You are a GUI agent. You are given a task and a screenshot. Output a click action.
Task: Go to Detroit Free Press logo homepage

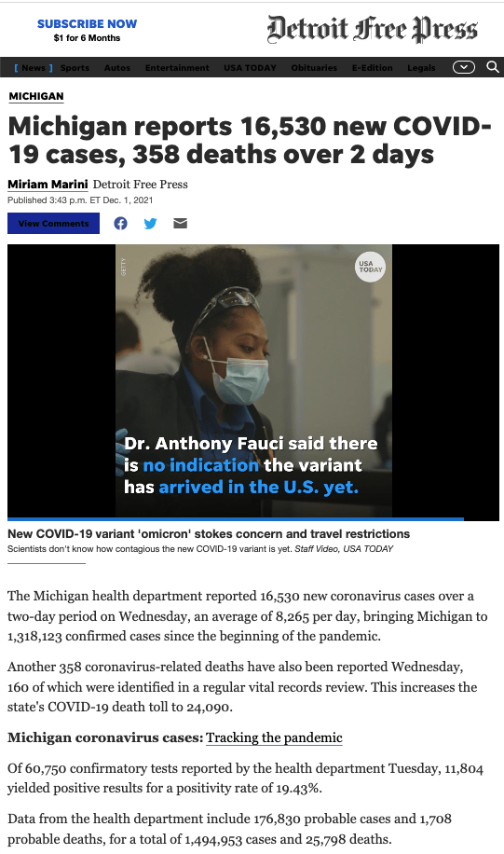tap(373, 30)
